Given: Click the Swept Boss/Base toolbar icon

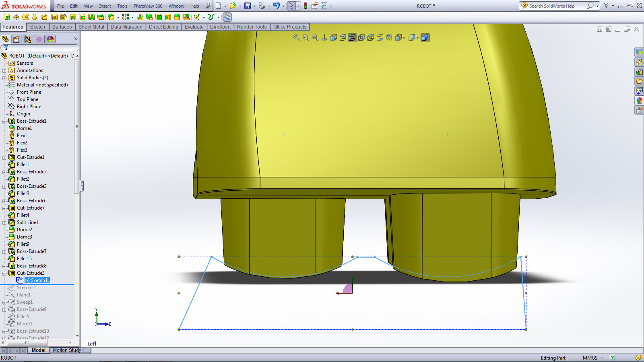Looking at the screenshot, I should (25, 17).
